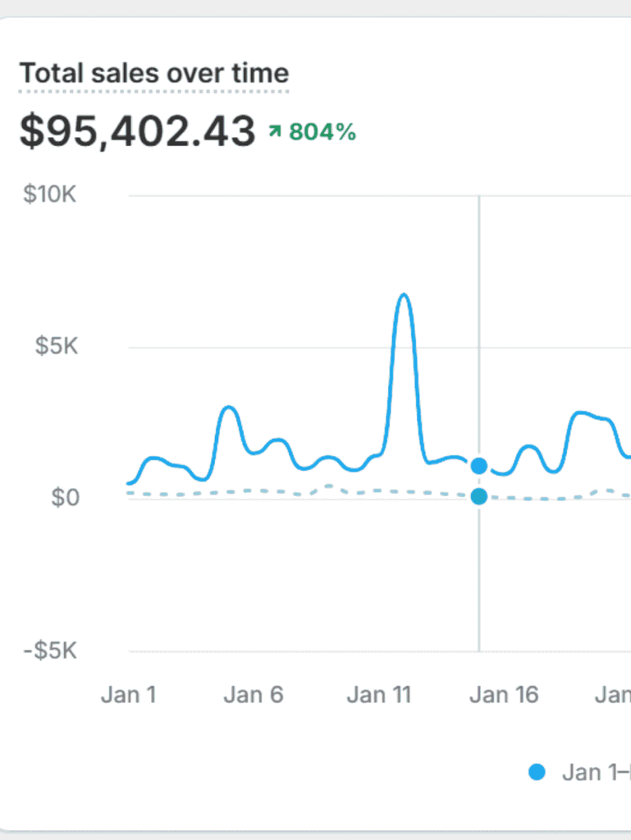Click the green upward trend arrow icon
This screenshot has height=840, width=631.
pos(275,131)
